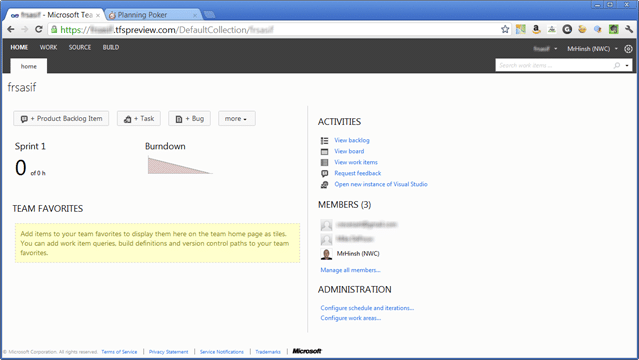Open the blurred team name dropdown in the header
This screenshot has width=639, height=360.
point(545,49)
